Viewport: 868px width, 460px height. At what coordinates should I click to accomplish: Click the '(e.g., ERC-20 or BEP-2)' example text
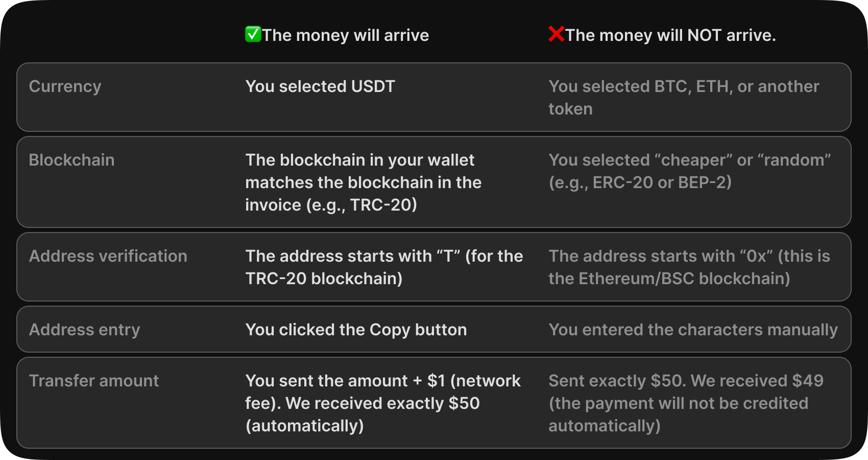[x=640, y=182]
